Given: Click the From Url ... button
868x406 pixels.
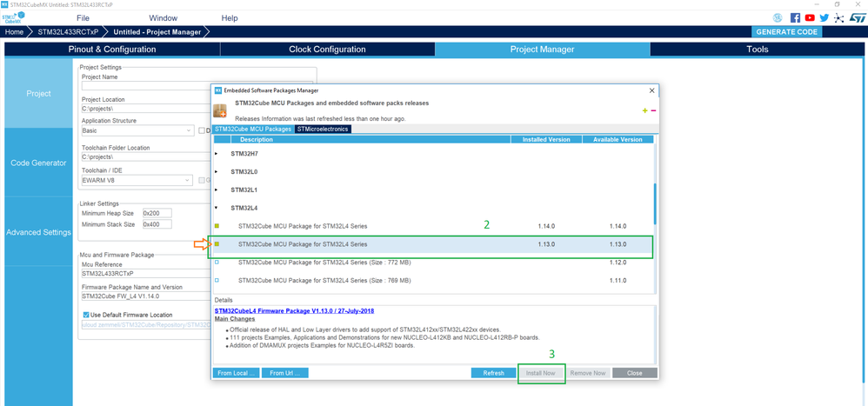Looking at the screenshot, I should [x=285, y=373].
